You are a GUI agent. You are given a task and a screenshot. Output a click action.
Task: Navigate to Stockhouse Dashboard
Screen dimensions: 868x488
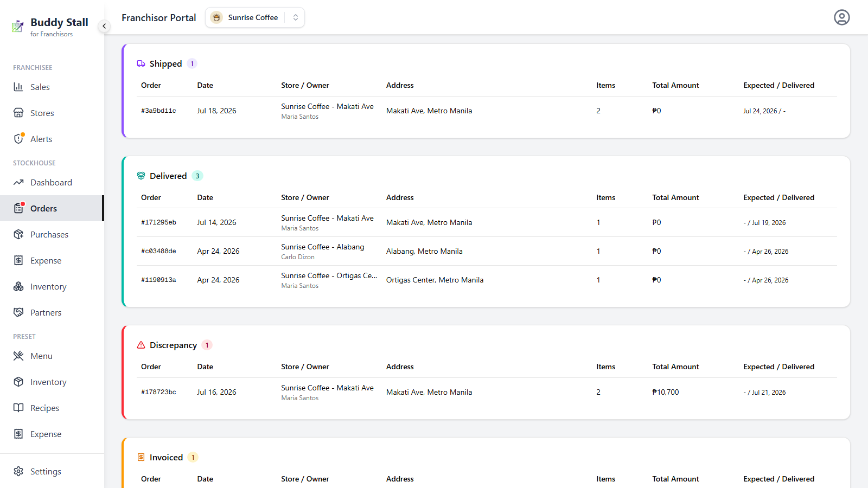click(52, 182)
